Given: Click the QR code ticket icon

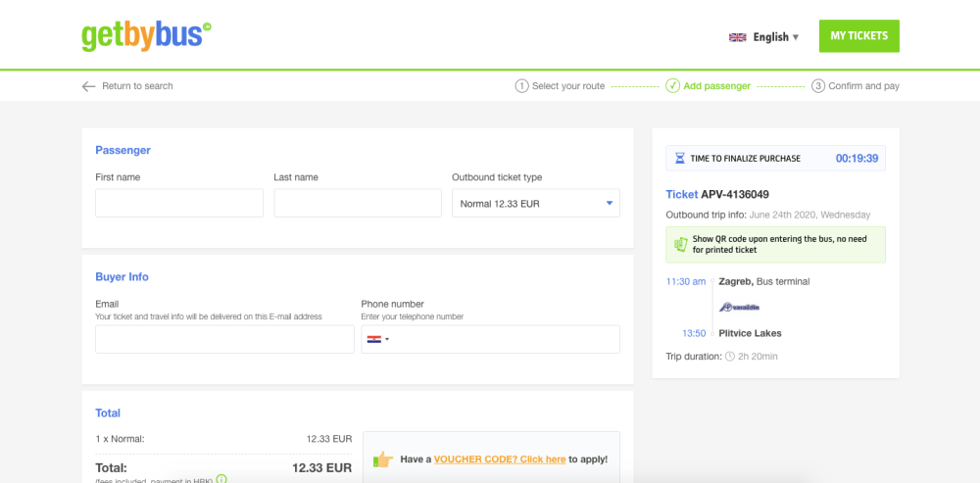Looking at the screenshot, I should point(680,244).
